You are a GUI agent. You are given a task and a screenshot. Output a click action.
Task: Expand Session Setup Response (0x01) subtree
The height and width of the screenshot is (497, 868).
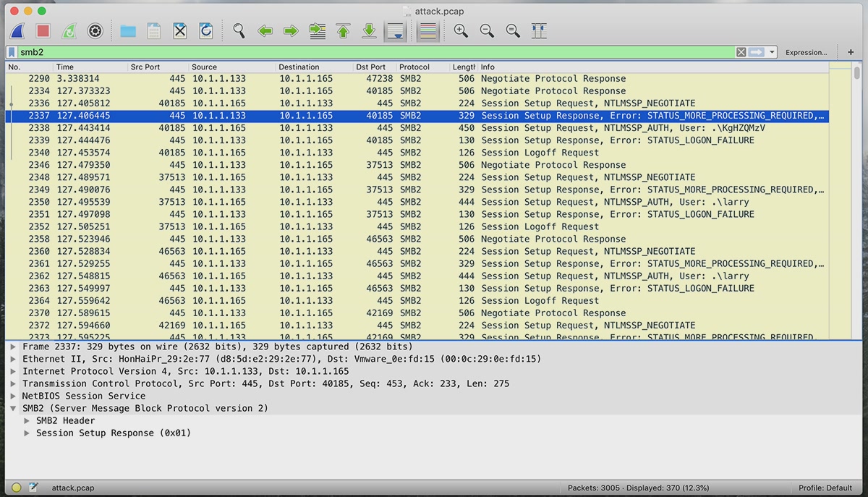(x=27, y=433)
